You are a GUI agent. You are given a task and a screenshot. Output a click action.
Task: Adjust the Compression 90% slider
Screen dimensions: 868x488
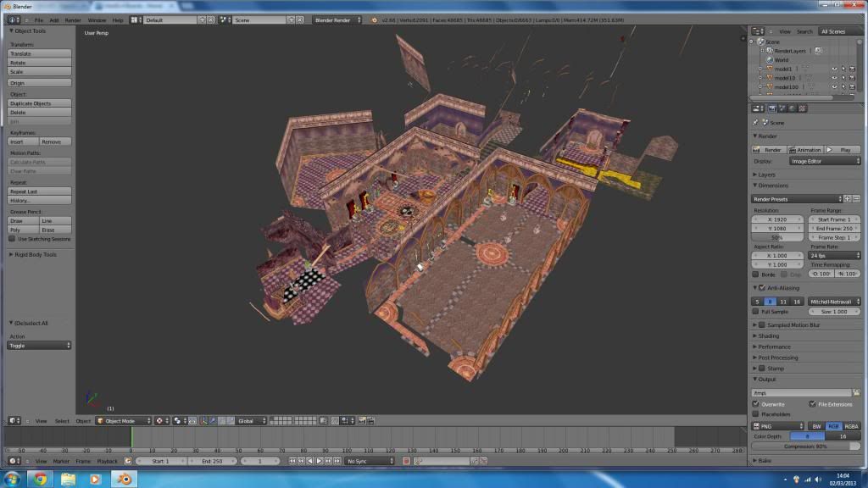tap(806, 446)
